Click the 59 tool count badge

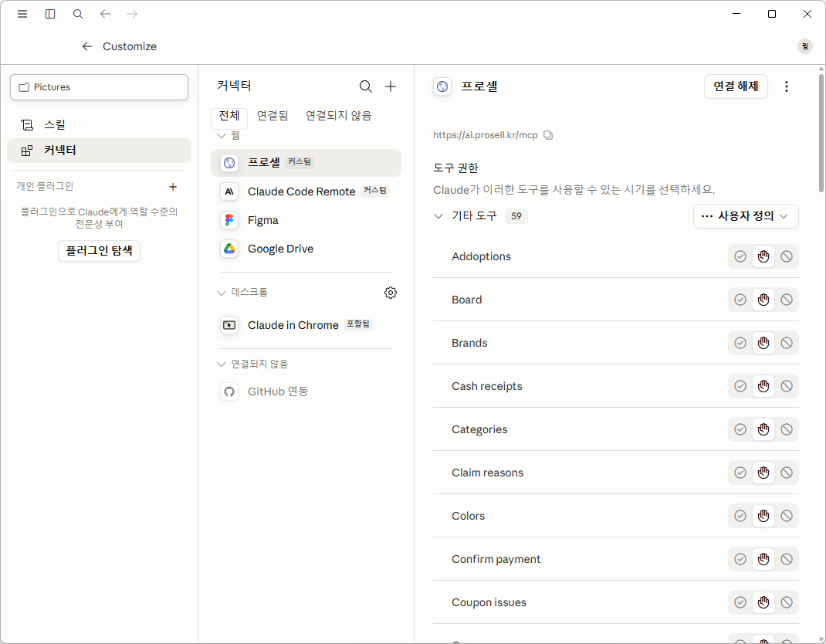tap(516, 216)
